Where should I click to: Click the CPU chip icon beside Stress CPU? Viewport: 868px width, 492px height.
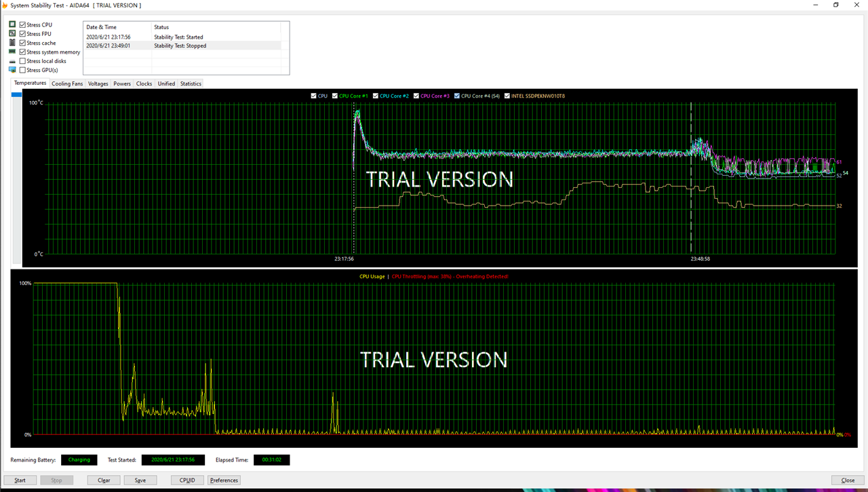click(x=12, y=24)
